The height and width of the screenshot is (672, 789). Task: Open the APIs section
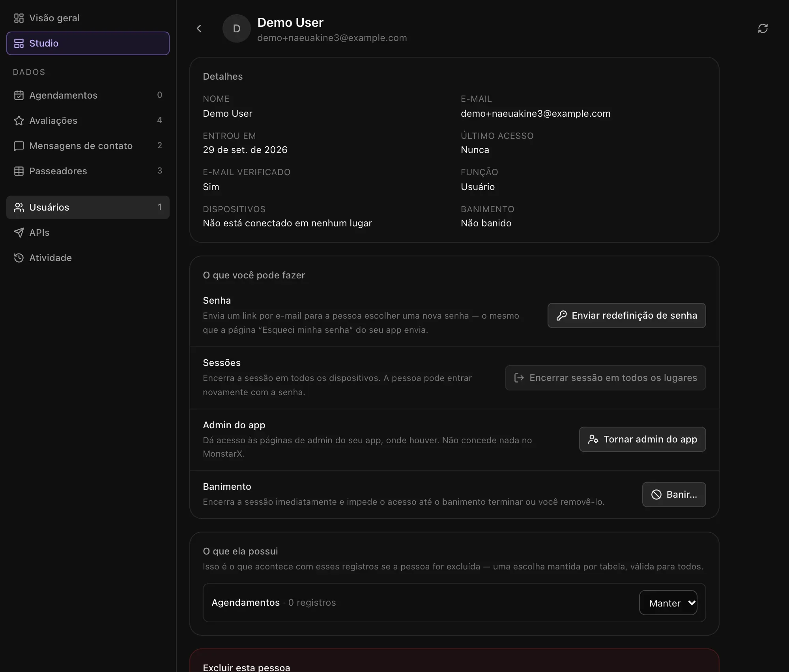pos(88,233)
